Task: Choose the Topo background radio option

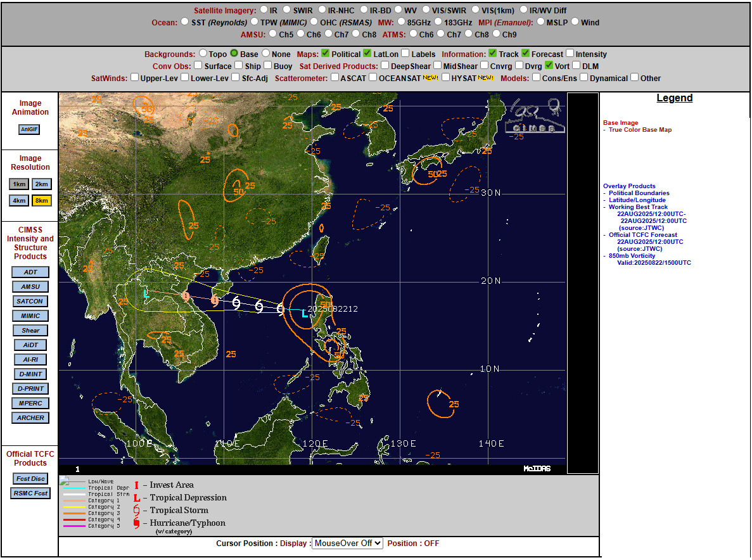Action: [203, 54]
